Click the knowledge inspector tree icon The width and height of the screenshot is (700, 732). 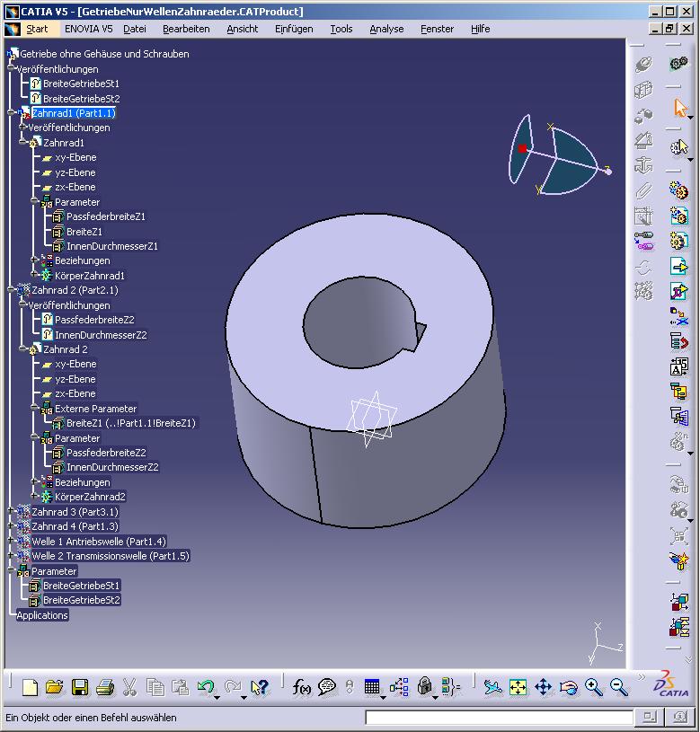[x=399, y=687]
